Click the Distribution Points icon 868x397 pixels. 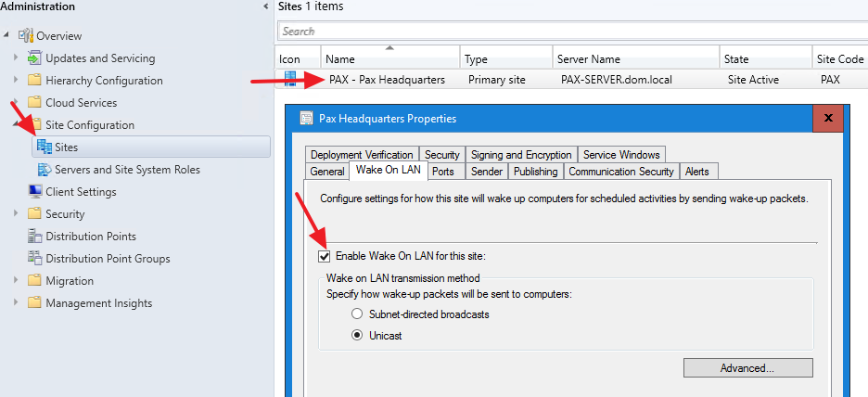coord(34,237)
